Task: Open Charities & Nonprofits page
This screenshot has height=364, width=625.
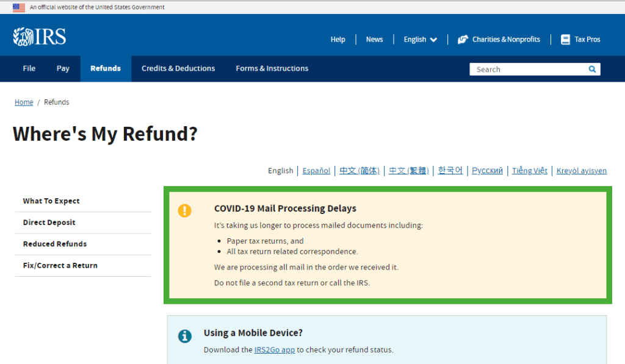Action: [506, 40]
